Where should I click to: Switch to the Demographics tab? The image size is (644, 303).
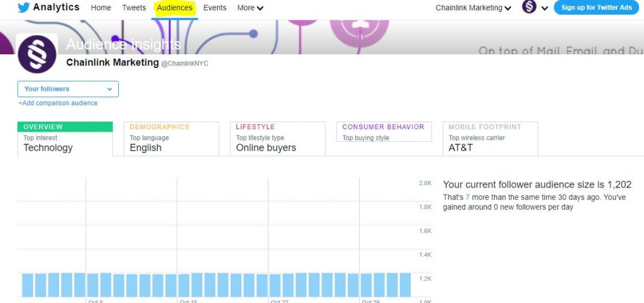pyautogui.click(x=171, y=139)
